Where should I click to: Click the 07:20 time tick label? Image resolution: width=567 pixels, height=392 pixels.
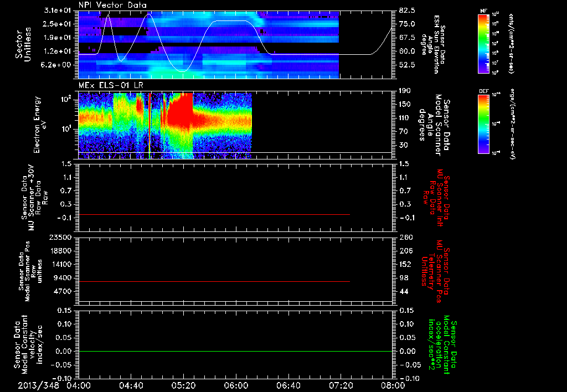pos(341,385)
